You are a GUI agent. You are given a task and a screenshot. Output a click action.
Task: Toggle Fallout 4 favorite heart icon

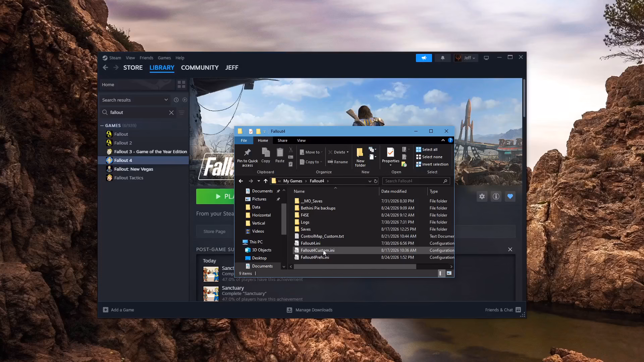click(x=510, y=197)
